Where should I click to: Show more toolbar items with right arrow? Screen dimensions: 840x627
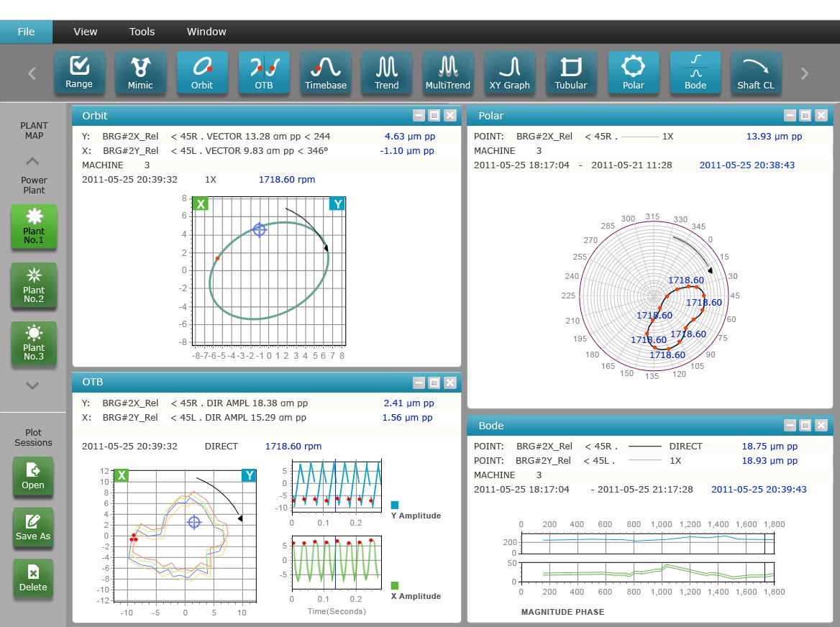tap(804, 73)
